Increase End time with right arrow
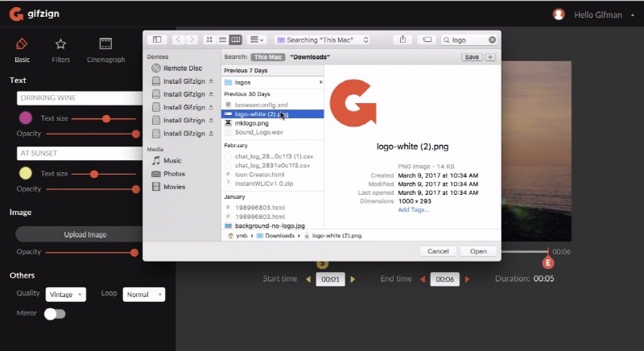644x351 pixels. (x=467, y=279)
